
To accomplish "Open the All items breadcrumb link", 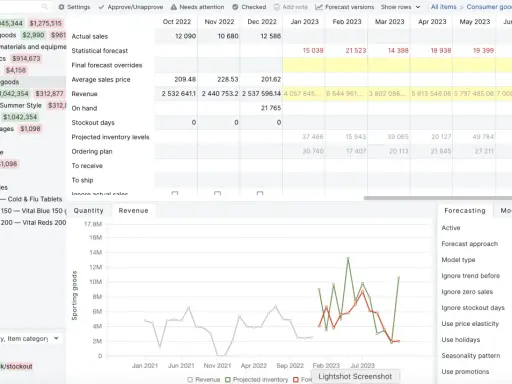I will 443,7.
